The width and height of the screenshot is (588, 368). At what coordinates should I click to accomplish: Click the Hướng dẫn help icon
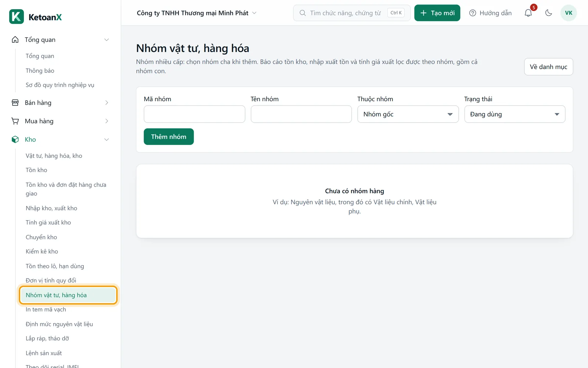[473, 13]
